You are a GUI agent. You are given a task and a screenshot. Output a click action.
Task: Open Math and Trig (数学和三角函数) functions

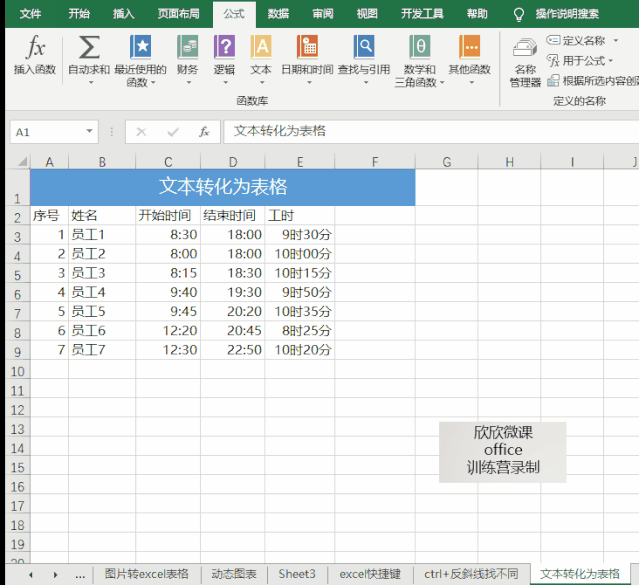tap(419, 60)
